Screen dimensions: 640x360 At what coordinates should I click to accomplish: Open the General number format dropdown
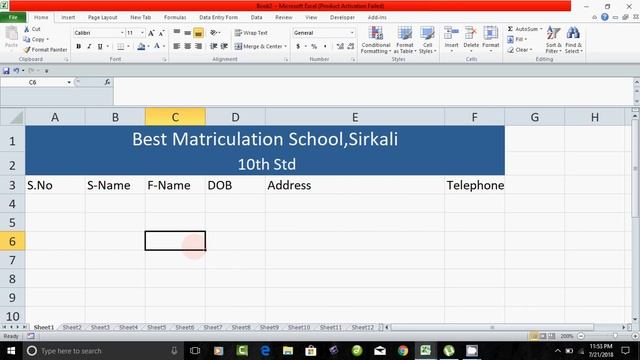352,33
